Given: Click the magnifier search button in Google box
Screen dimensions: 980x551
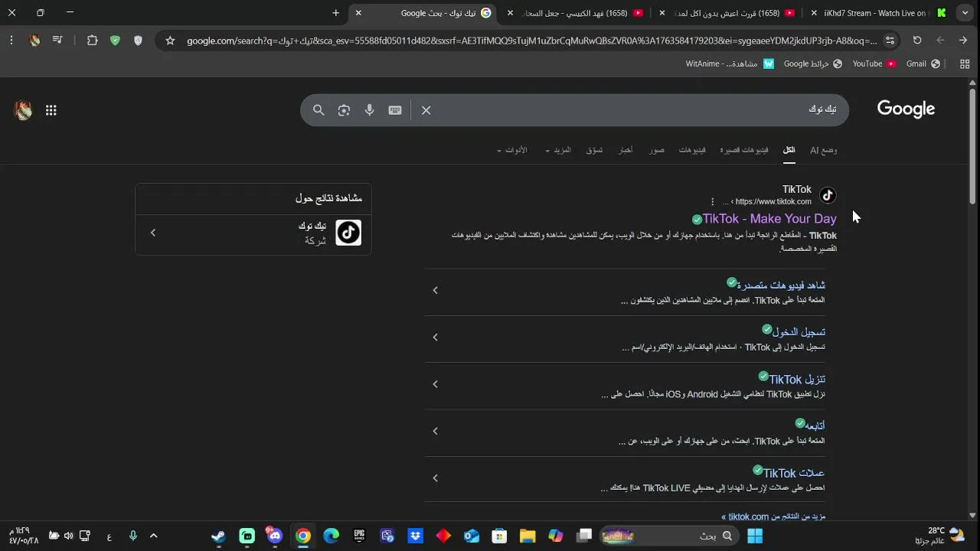Looking at the screenshot, I should (x=318, y=110).
